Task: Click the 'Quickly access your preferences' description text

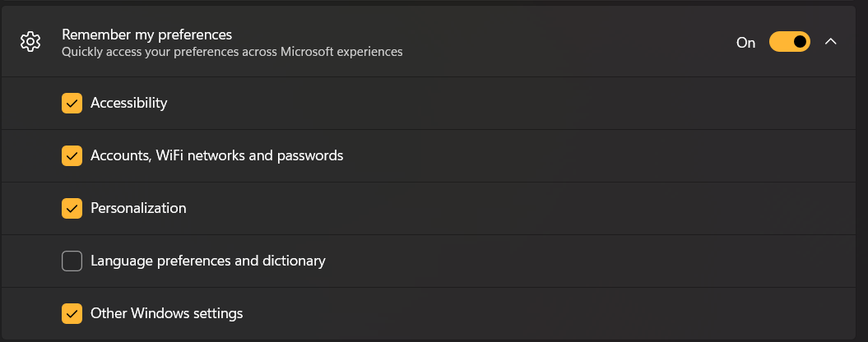Action: pos(232,52)
